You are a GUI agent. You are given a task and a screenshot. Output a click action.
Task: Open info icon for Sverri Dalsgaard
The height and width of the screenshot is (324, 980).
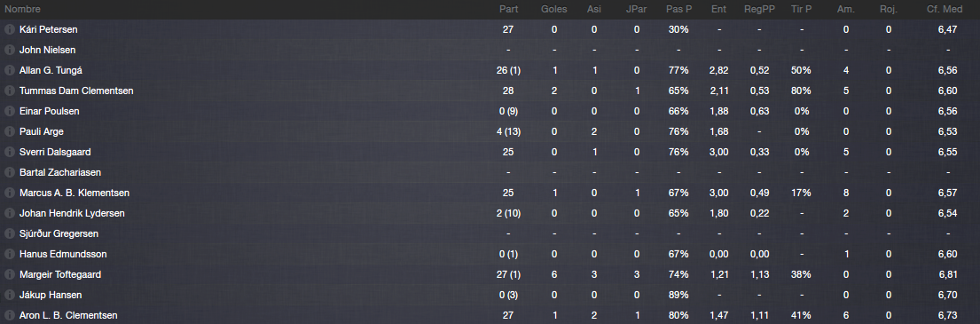[10, 152]
